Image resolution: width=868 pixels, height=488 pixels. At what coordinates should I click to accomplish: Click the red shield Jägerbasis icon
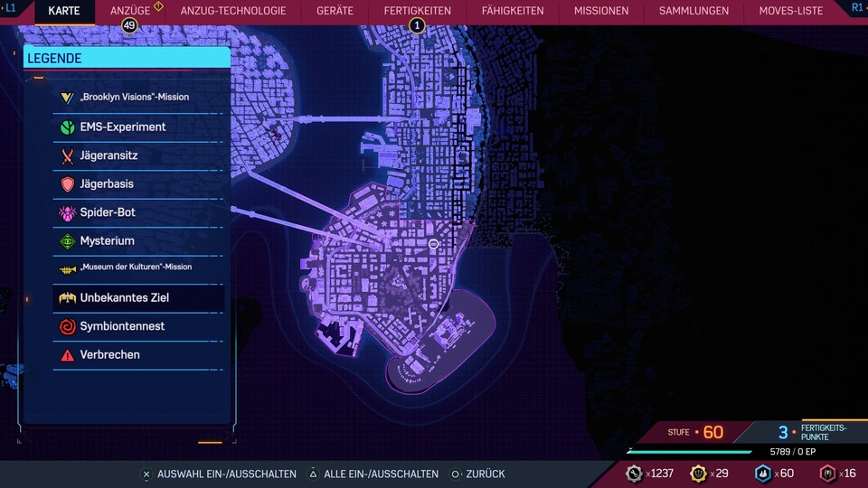coord(67,184)
